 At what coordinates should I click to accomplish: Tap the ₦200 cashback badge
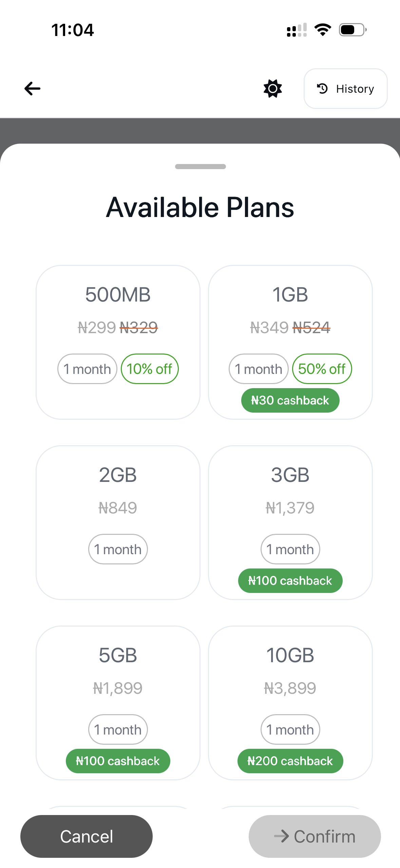290,761
